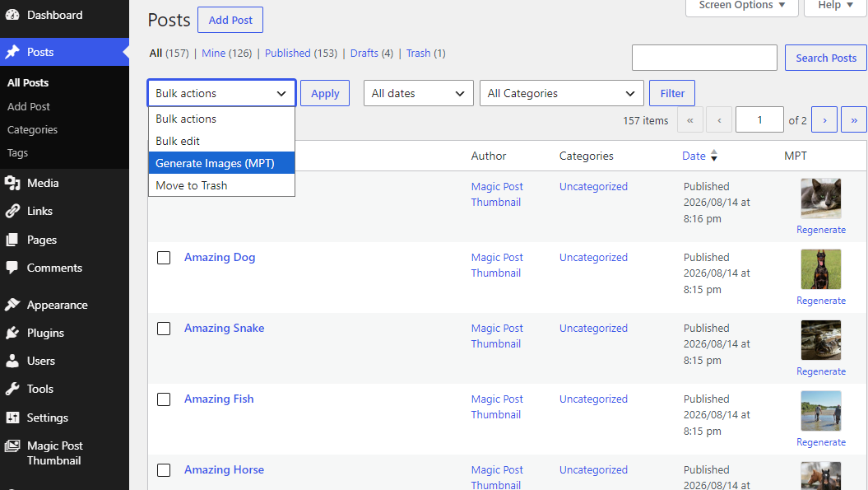
Task: Open the All Categories dropdown
Action: click(561, 93)
